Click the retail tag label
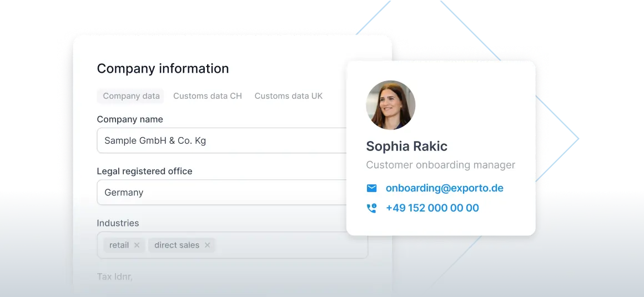644x297 pixels. tap(119, 245)
